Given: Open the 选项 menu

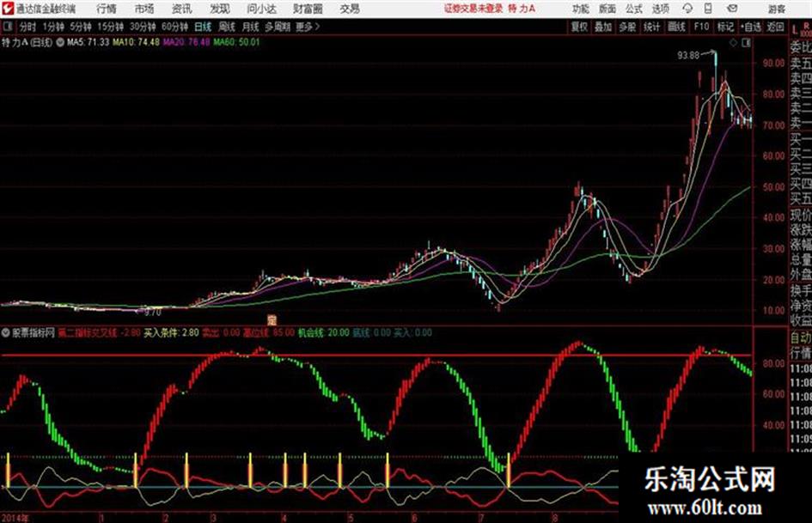Looking at the screenshot, I should (x=661, y=9).
